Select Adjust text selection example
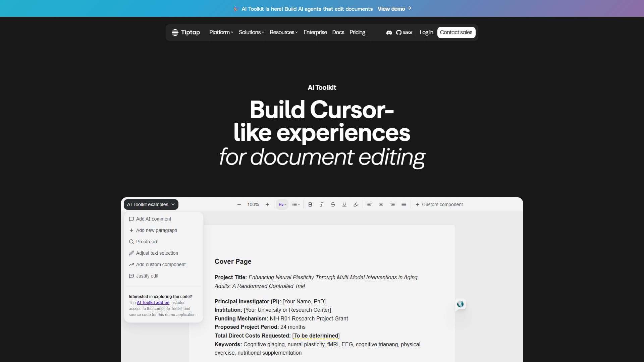Viewport: 644px width, 362px height. pos(163,253)
